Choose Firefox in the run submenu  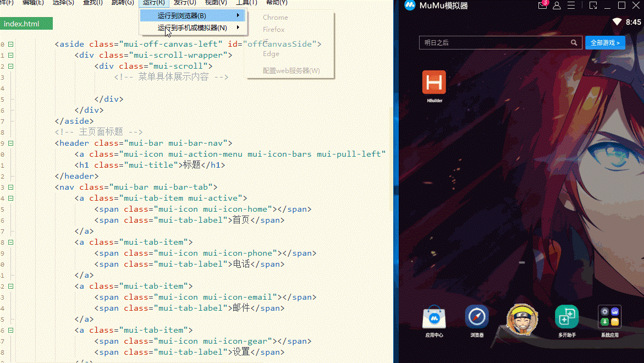point(273,30)
